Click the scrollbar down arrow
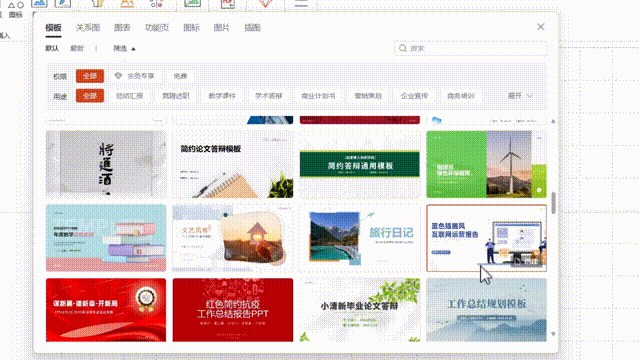This screenshot has width=640, height=360. [x=553, y=334]
